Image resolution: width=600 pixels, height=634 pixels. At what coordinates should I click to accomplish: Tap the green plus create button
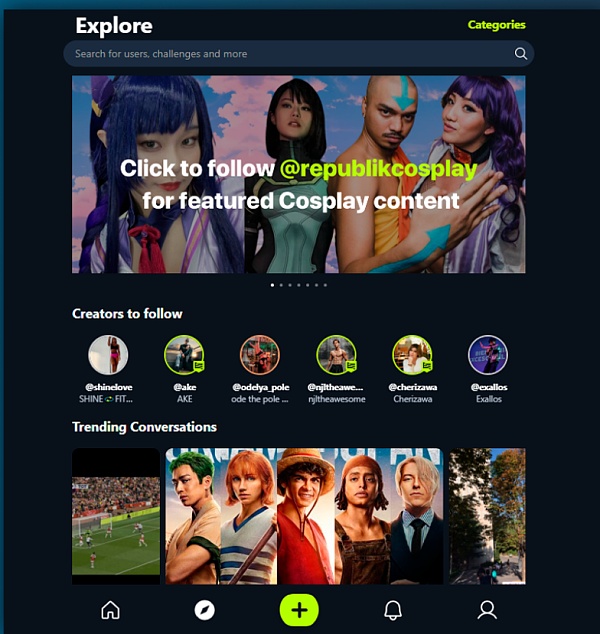click(x=299, y=610)
